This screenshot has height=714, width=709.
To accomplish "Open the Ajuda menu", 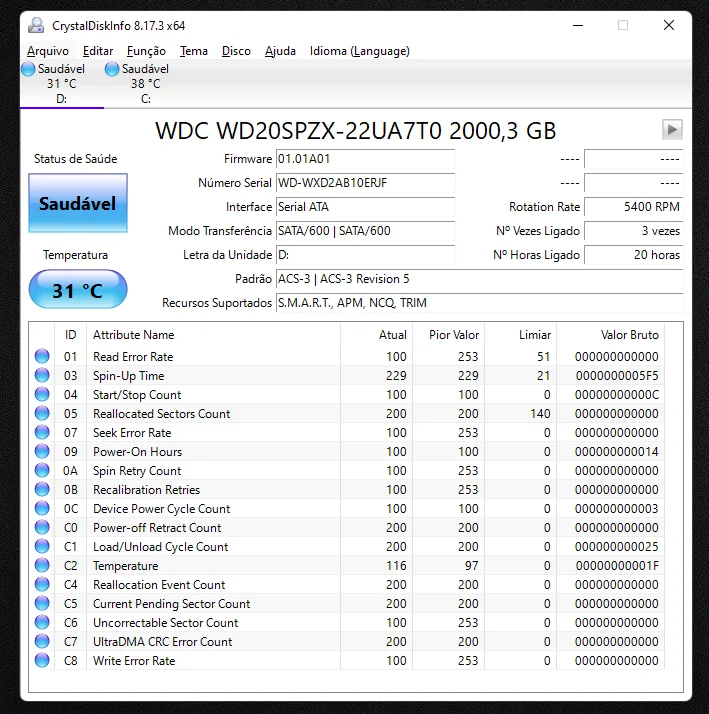I will [281, 51].
